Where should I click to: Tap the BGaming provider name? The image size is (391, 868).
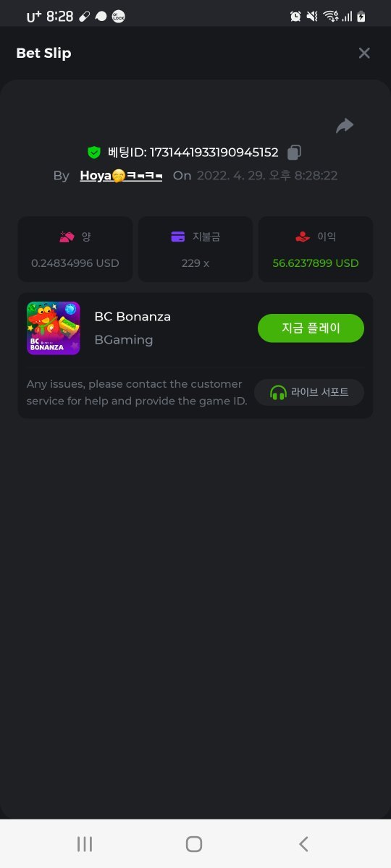[x=124, y=340]
